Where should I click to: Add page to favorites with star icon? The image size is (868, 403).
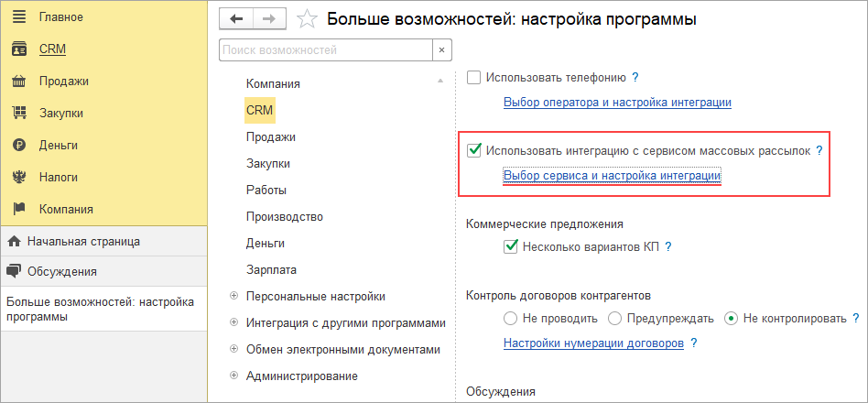[308, 19]
